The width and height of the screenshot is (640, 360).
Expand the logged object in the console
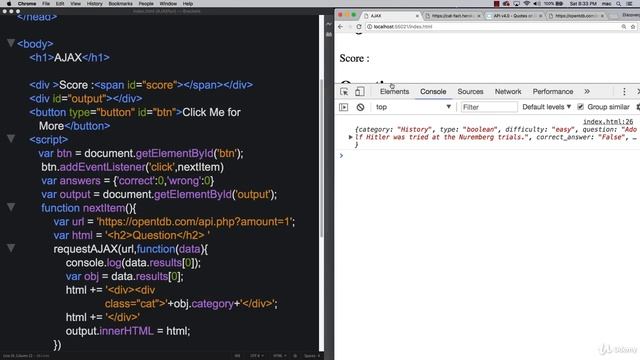350,137
